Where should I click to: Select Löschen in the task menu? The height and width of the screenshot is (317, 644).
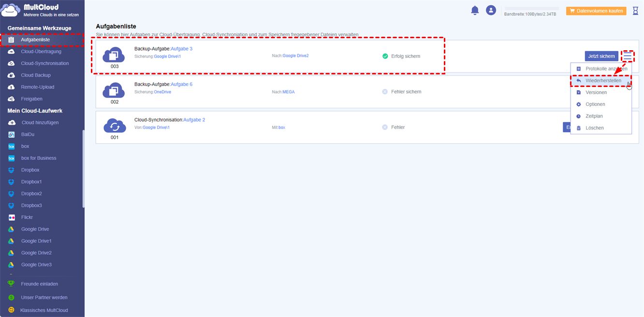coord(601,128)
